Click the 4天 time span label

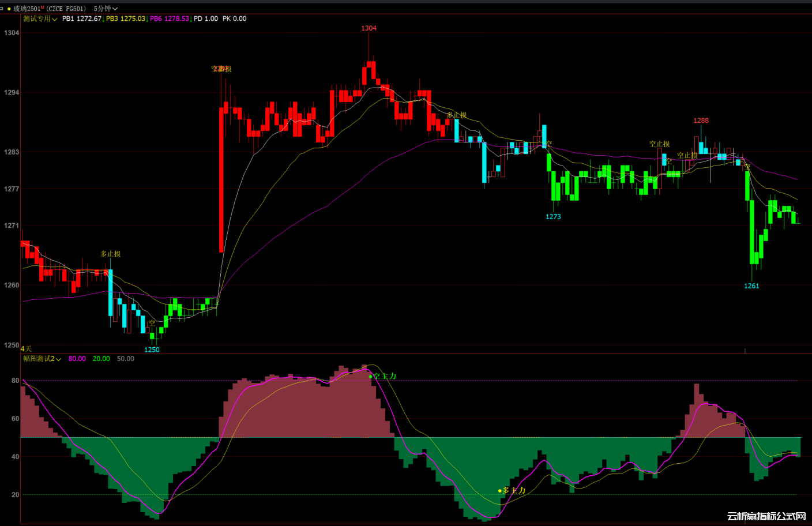[x=26, y=349]
